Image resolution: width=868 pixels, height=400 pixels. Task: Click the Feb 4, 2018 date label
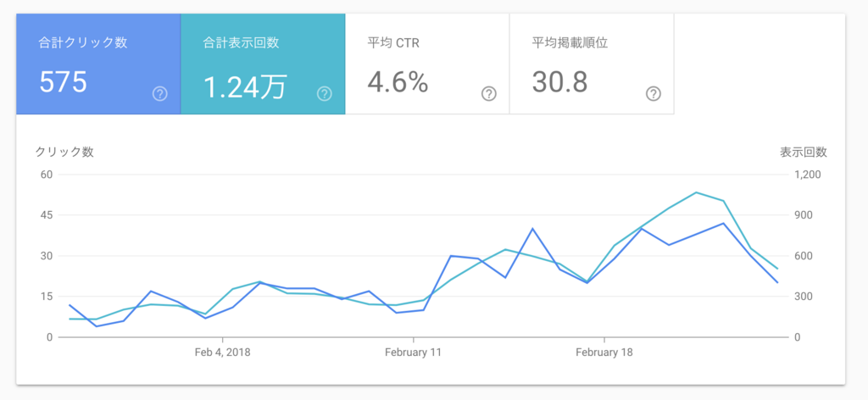(x=223, y=353)
